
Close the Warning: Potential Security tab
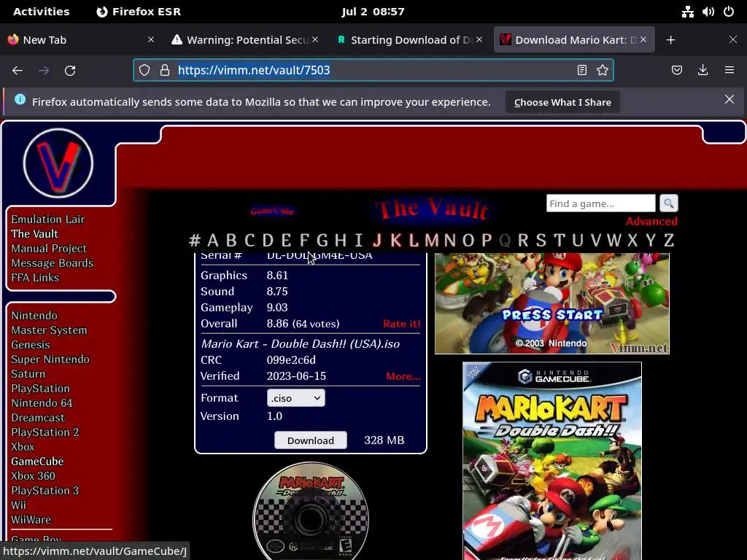[315, 40]
